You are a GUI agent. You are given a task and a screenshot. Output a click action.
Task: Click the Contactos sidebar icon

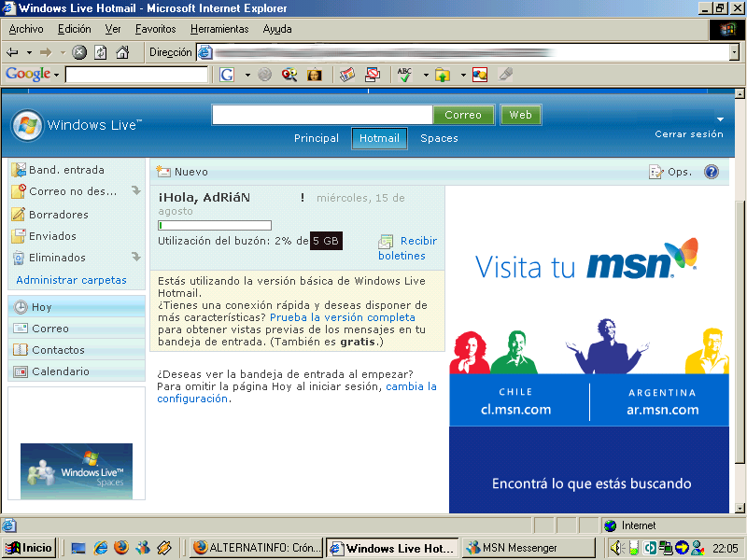[19, 350]
